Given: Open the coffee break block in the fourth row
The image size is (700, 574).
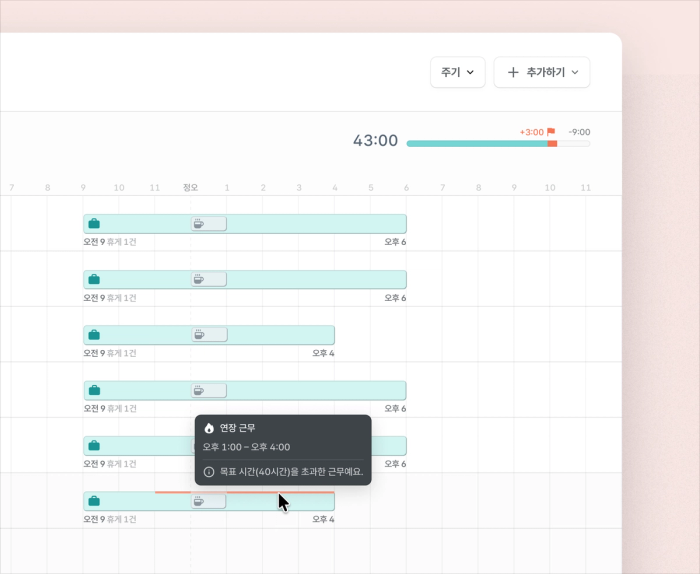Looking at the screenshot, I should coord(209,391).
